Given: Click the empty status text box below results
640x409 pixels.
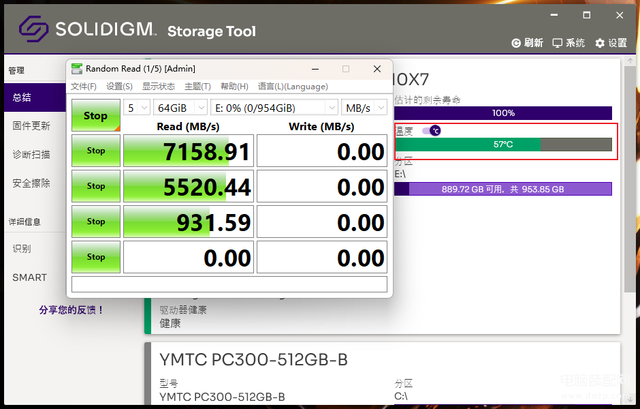Looking at the screenshot, I should (229, 284).
